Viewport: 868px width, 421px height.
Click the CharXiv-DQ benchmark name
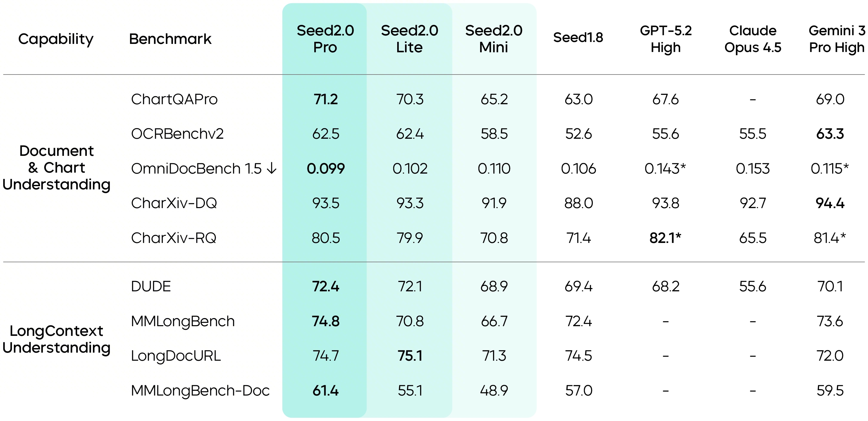[x=174, y=203]
